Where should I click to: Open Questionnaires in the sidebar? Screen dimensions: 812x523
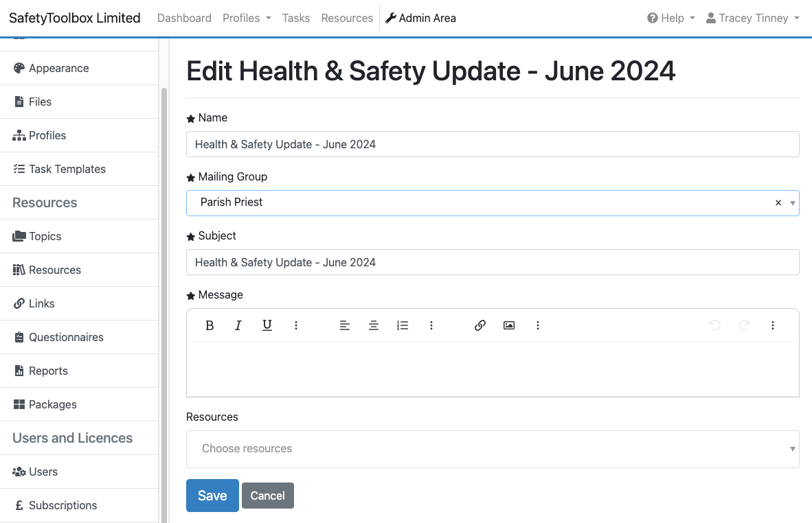66,337
